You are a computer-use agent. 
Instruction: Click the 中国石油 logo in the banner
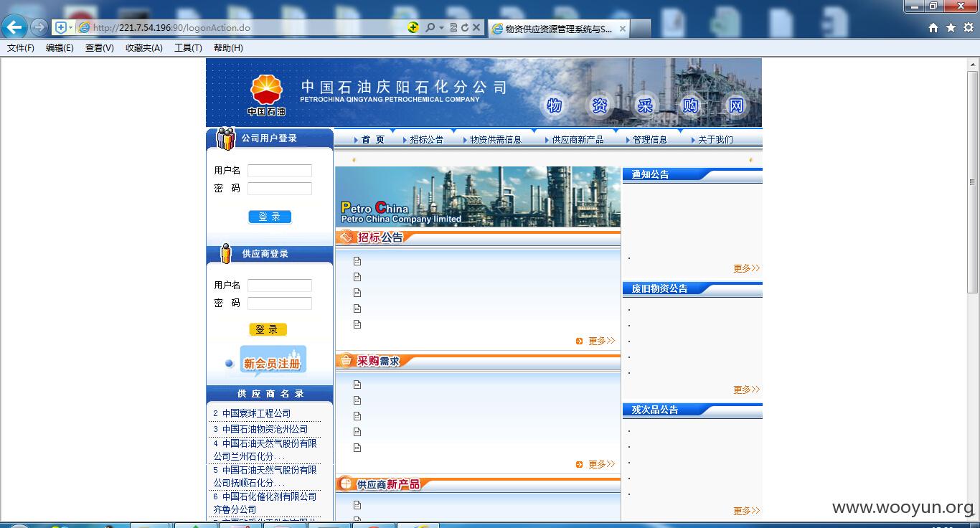pos(266,95)
